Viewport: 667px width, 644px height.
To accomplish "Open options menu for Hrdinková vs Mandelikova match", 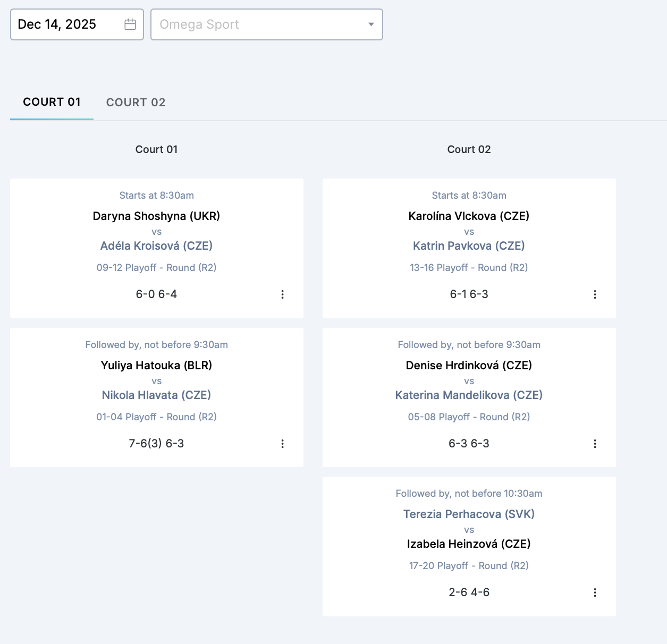I will coord(595,444).
